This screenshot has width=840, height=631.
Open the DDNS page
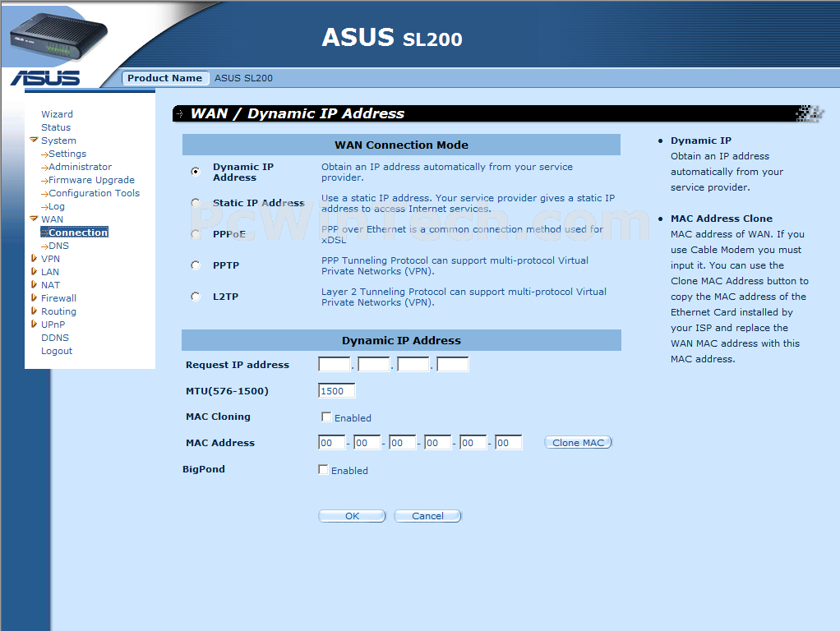(54, 338)
